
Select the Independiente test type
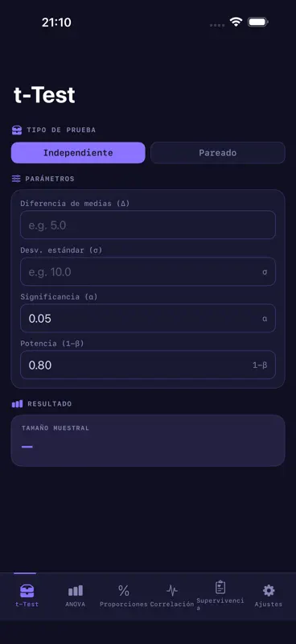(78, 153)
